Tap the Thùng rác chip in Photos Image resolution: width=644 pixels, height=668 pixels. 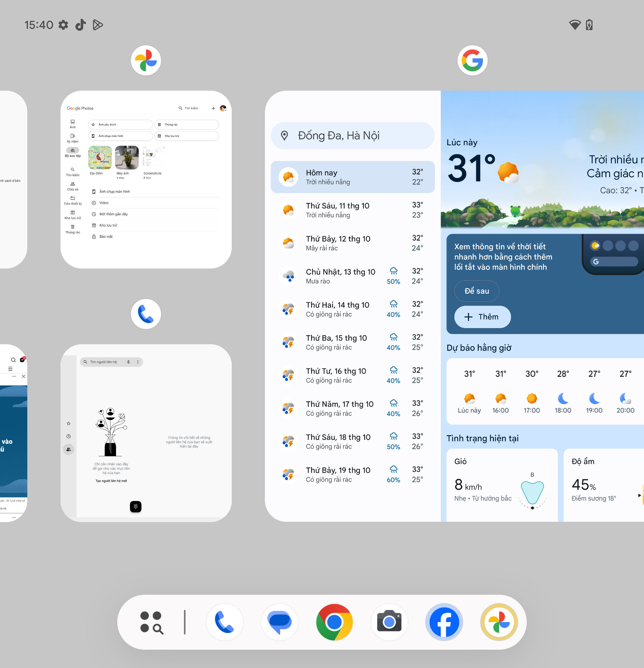(187, 125)
